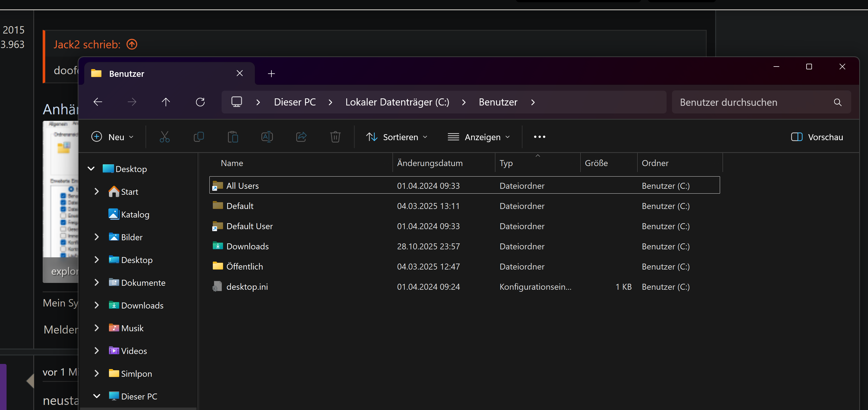Refresh the current folder view

point(200,102)
